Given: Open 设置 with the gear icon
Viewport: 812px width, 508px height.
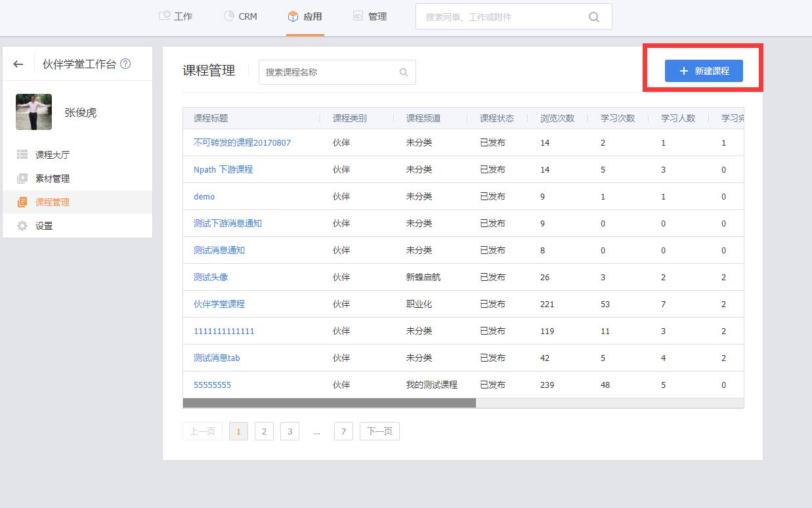Looking at the screenshot, I should [x=43, y=226].
